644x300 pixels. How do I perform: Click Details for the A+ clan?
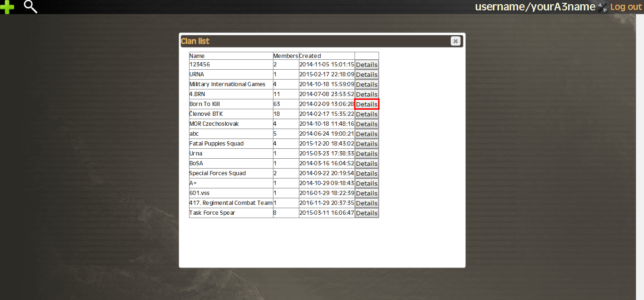(x=366, y=183)
